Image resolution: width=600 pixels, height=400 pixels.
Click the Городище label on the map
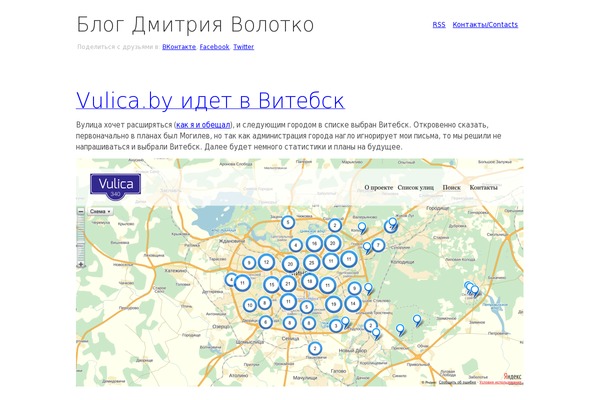click(437, 209)
